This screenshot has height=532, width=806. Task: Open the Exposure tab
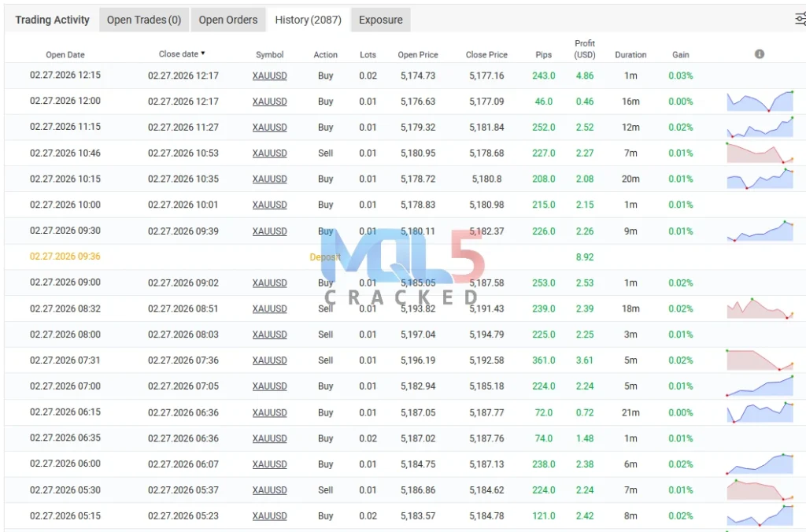tap(380, 20)
